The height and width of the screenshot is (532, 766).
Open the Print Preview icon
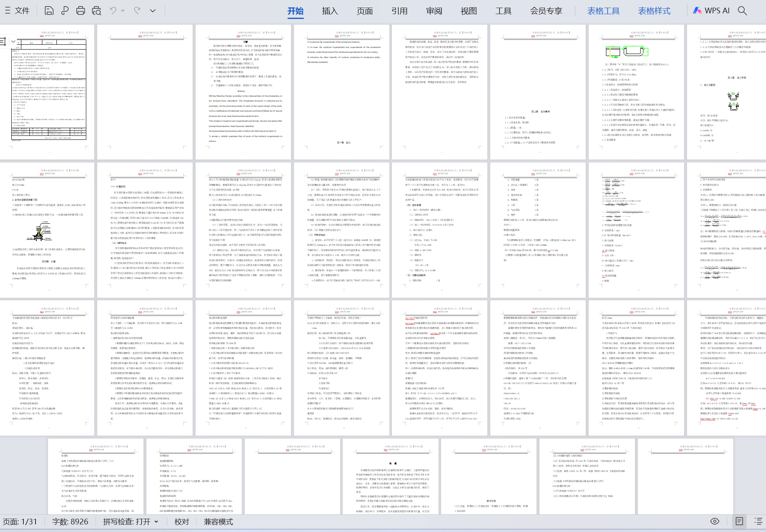coord(96,11)
